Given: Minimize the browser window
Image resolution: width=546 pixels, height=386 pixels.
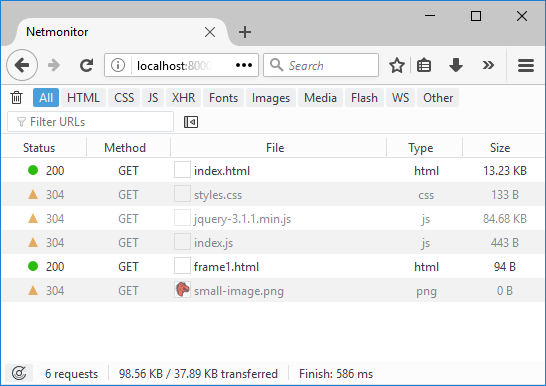Looking at the screenshot, I should click(430, 16).
